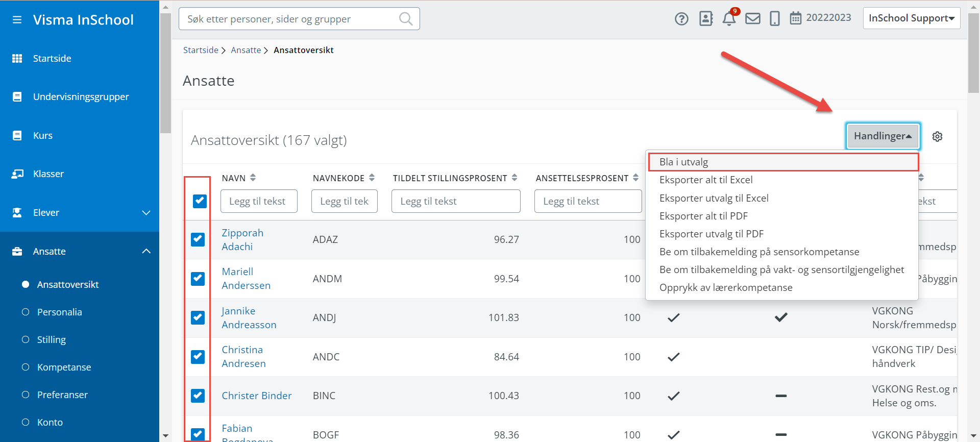Click the ANSETTELSESPROSENT filter field
980x442 pixels.
pos(588,201)
